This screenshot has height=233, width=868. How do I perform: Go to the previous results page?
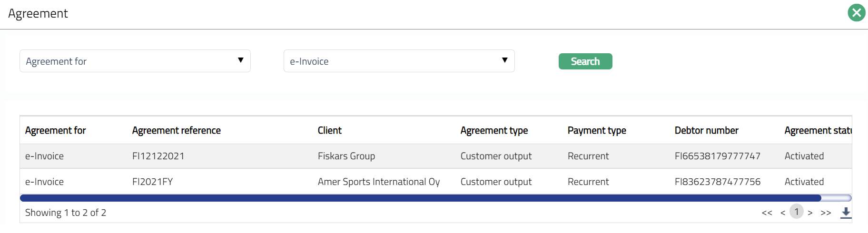point(783,213)
